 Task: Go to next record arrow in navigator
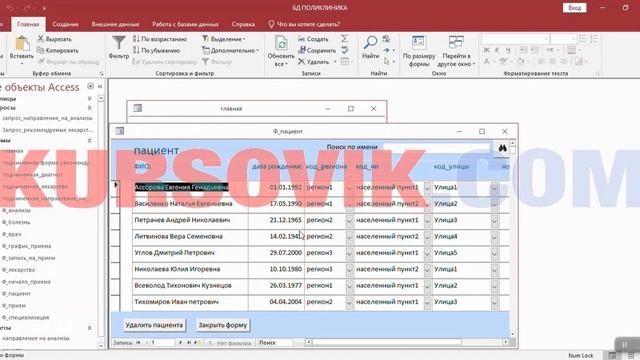click(180, 342)
